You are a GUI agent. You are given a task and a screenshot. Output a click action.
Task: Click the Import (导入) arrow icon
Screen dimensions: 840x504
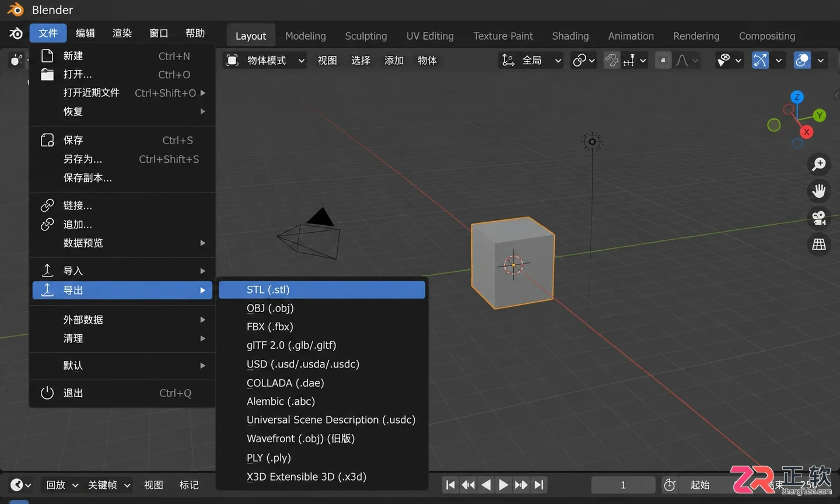(x=47, y=271)
